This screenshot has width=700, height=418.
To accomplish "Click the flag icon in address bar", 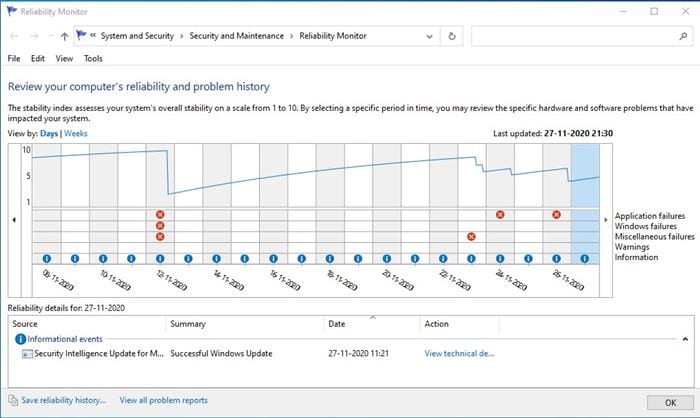I will (x=81, y=35).
